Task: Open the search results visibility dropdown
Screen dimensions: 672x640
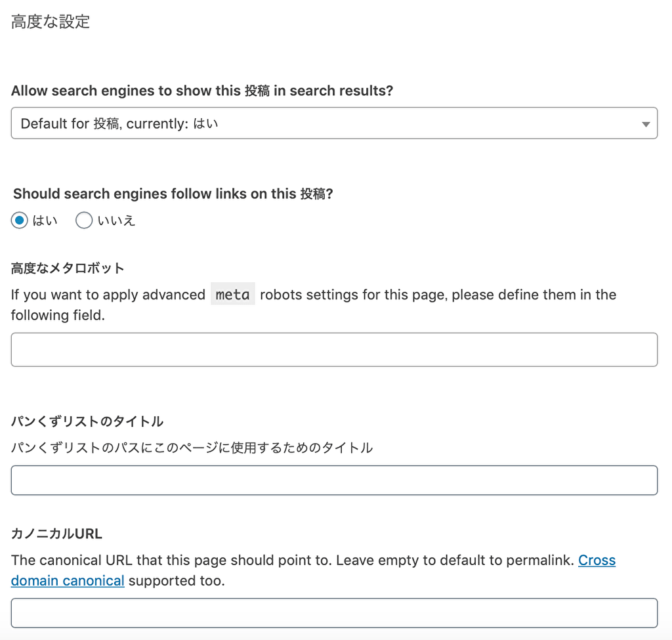Action: click(x=335, y=123)
